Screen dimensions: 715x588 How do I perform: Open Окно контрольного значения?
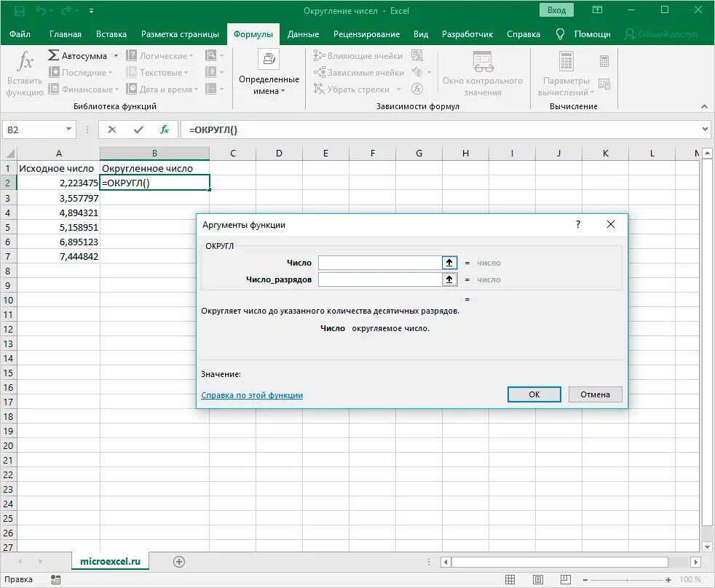[483, 73]
